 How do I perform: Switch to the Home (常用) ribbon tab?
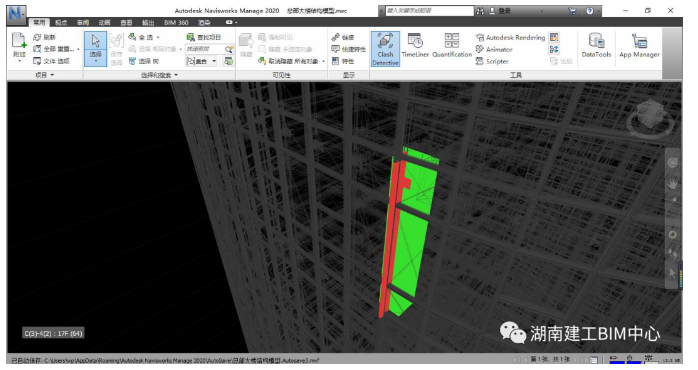pos(39,22)
